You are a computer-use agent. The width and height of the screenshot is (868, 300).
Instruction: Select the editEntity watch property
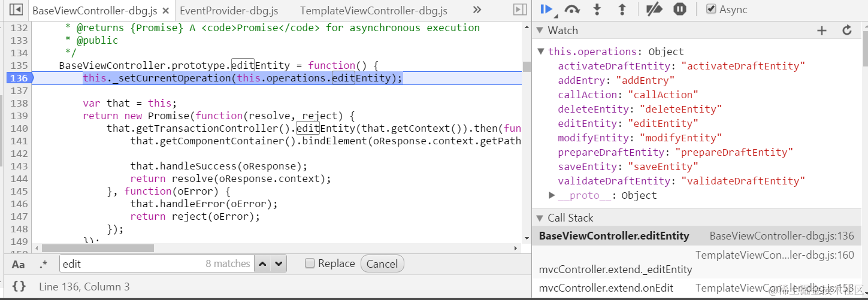(x=628, y=123)
